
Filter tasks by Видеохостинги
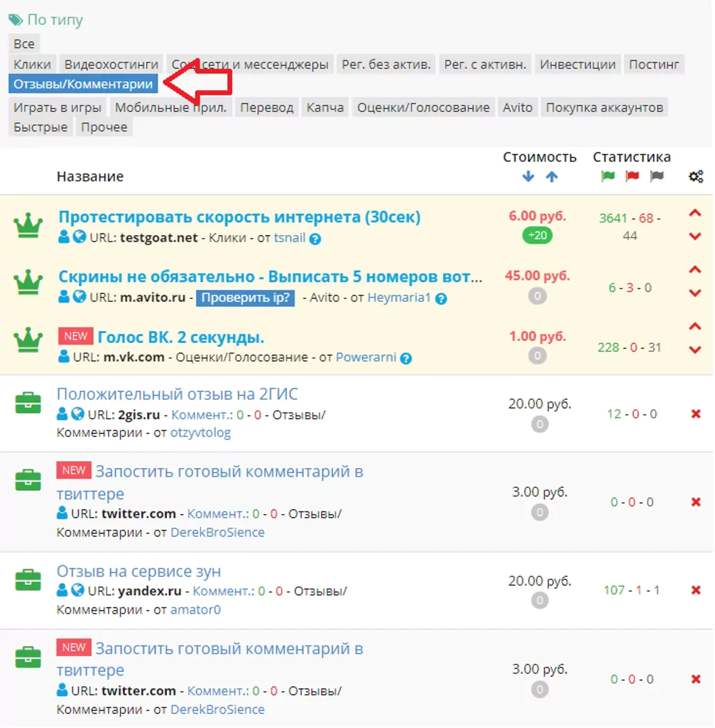[x=111, y=64]
